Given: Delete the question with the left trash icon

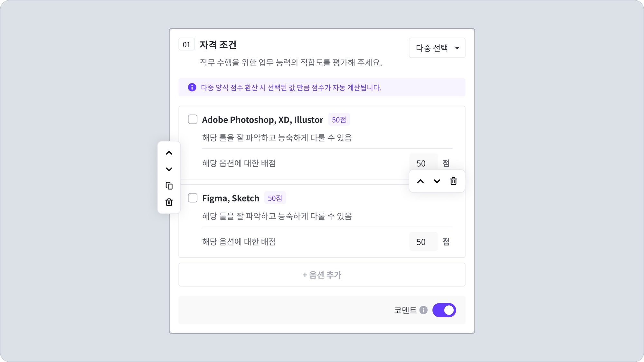Looking at the screenshot, I should coord(169,202).
